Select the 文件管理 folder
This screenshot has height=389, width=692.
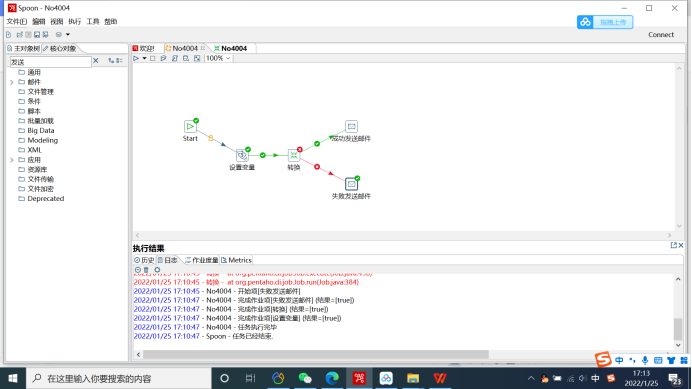(x=36, y=92)
